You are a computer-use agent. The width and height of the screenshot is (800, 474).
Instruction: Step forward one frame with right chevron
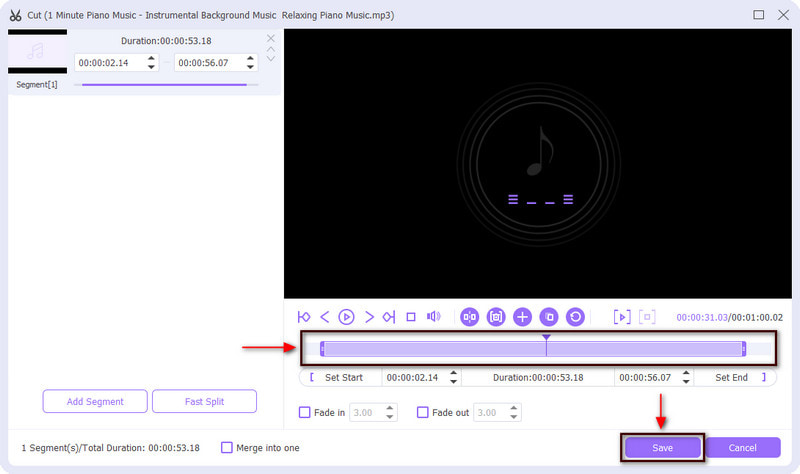tap(369, 317)
